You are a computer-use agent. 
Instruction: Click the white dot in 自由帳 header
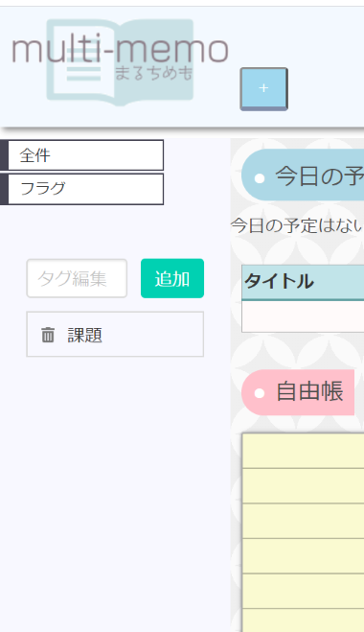tap(260, 393)
